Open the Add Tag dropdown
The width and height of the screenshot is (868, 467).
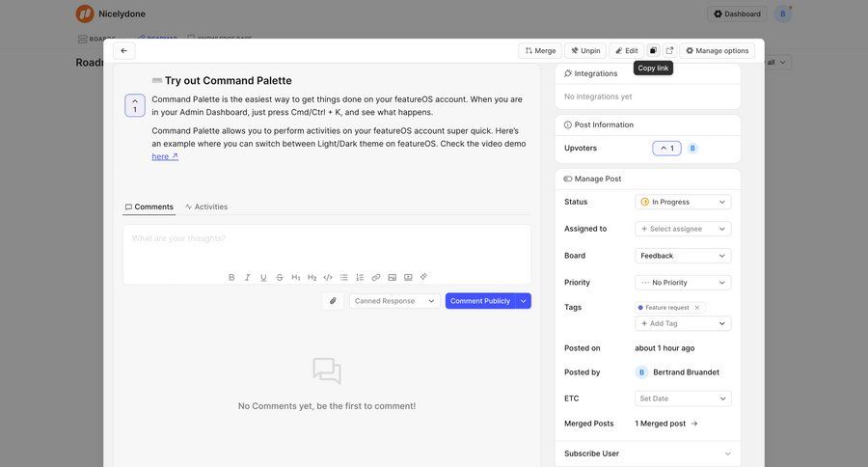(683, 323)
